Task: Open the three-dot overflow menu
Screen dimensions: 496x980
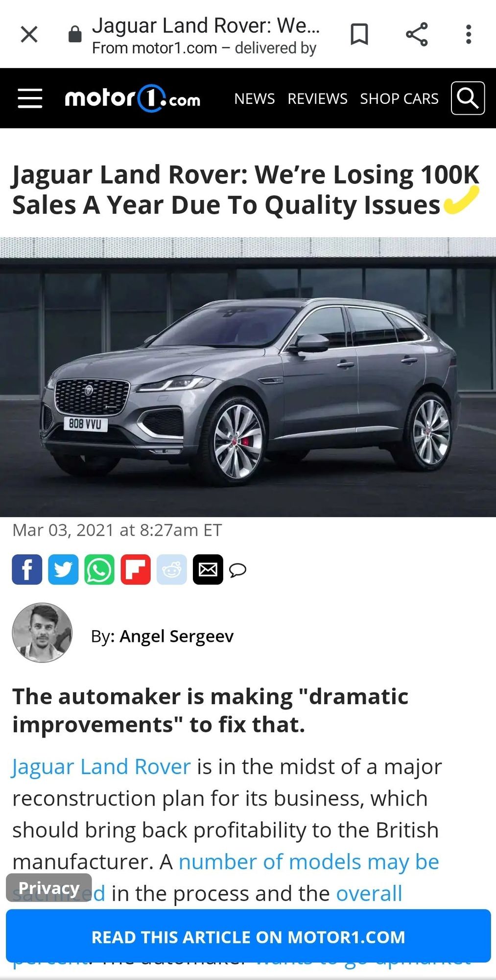Action: (x=469, y=34)
